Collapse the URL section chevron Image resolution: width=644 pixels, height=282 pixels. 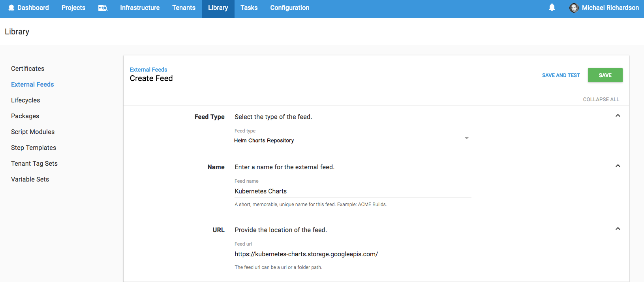pos(618,229)
